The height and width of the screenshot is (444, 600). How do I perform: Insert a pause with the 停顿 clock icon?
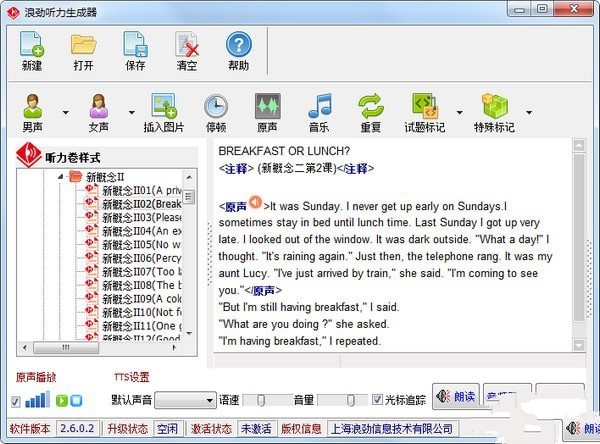(216, 108)
